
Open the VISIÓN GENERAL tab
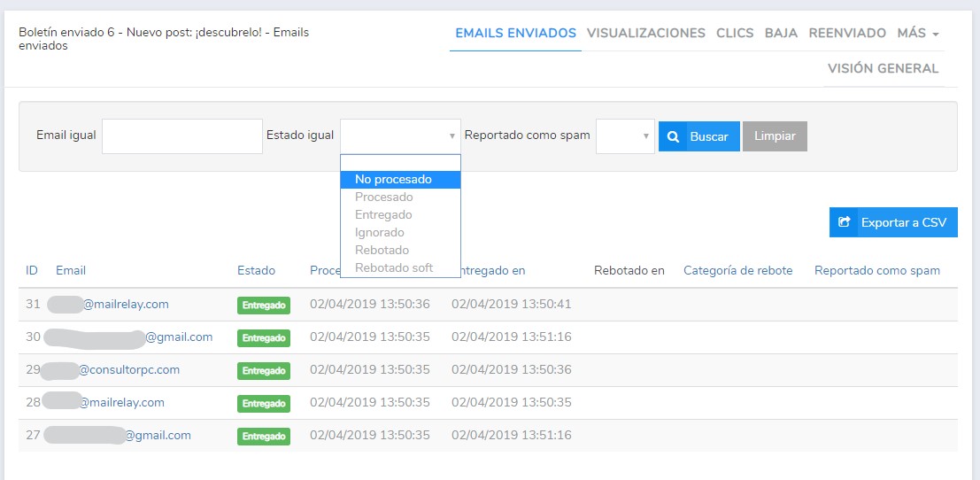[884, 69]
